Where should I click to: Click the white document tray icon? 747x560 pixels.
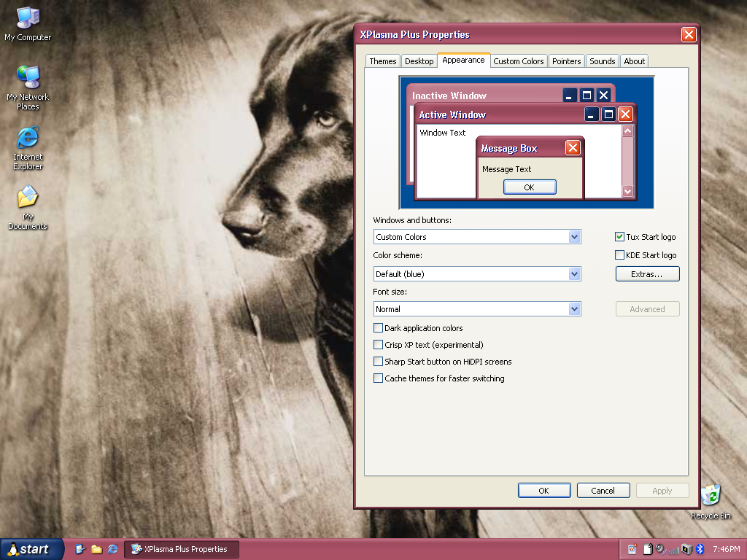[648, 549]
